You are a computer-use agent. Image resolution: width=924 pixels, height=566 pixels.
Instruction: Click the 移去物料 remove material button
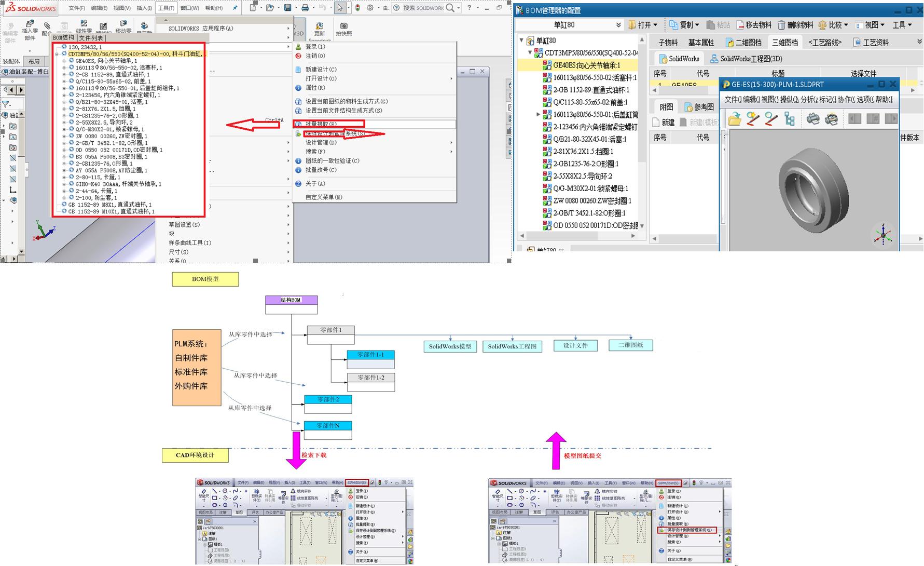tap(754, 25)
